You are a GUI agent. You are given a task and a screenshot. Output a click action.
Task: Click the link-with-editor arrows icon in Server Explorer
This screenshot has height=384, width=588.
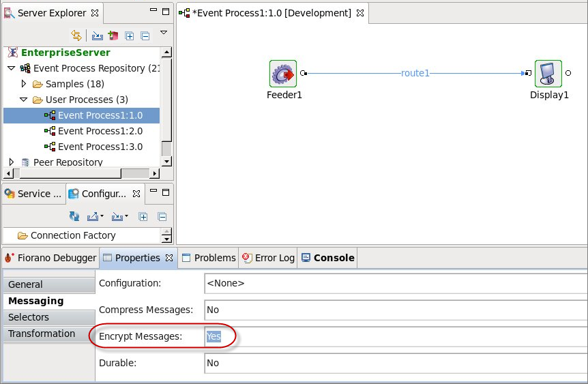(x=76, y=35)
